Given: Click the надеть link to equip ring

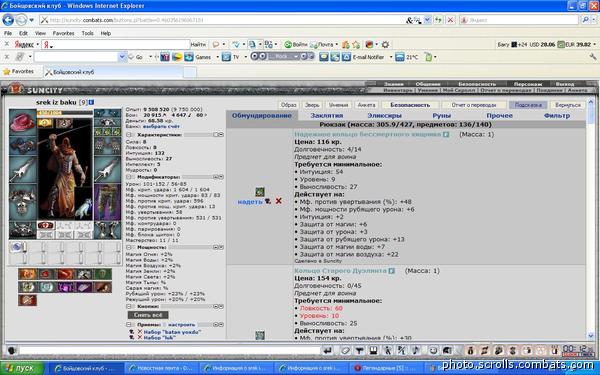Looking at the screenshot, I should (x=250, y=202).
